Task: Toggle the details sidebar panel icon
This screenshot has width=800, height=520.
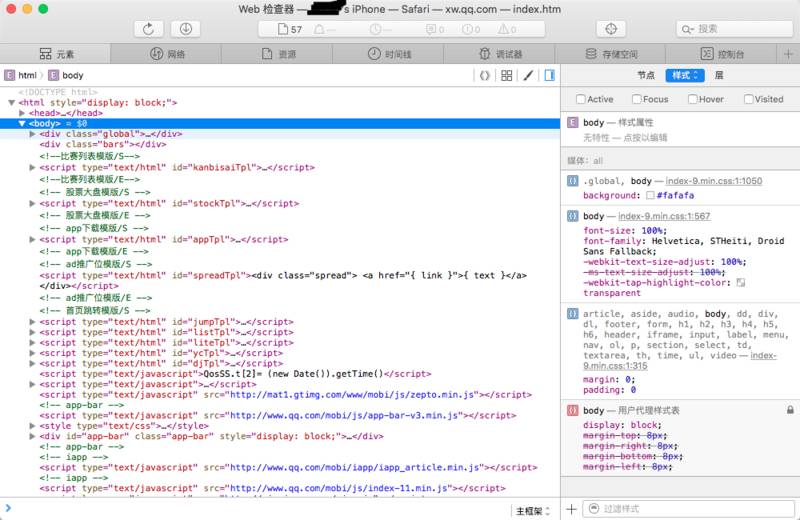Action: [x=549, y=76]
